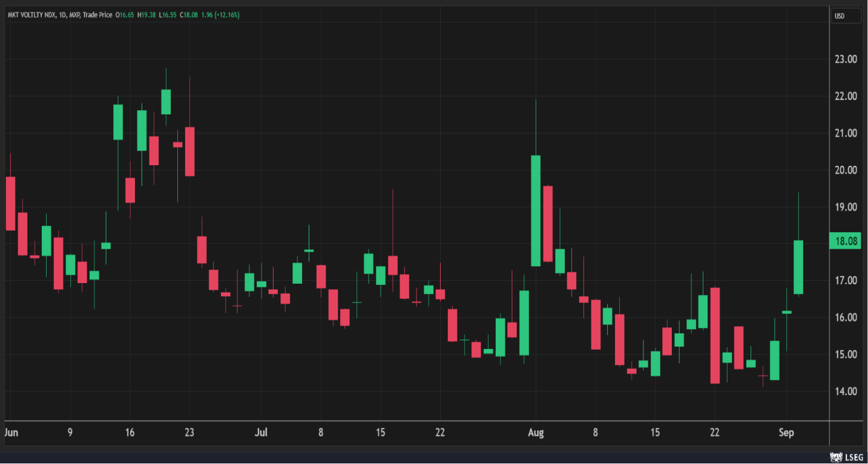This screenshot has width=868, height=464.
Task: Click the MKT VOLTLTY NDX symbol title
Action: click(x=32, y=15)
